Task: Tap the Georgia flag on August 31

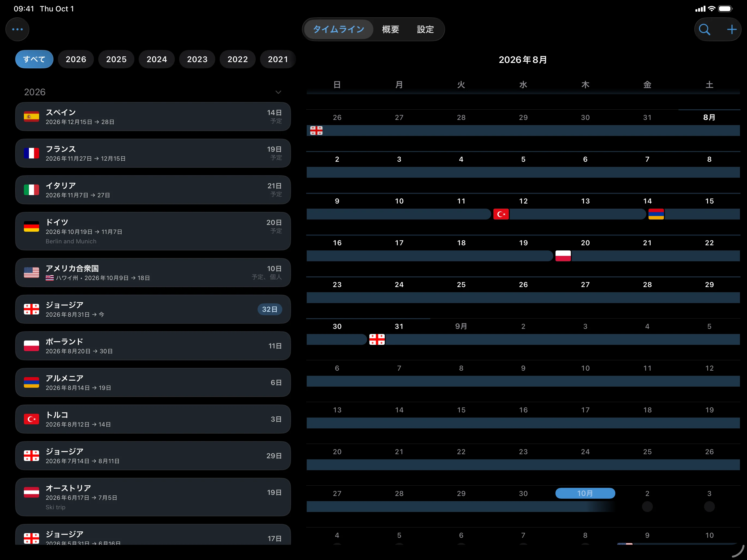Action: 377,339
